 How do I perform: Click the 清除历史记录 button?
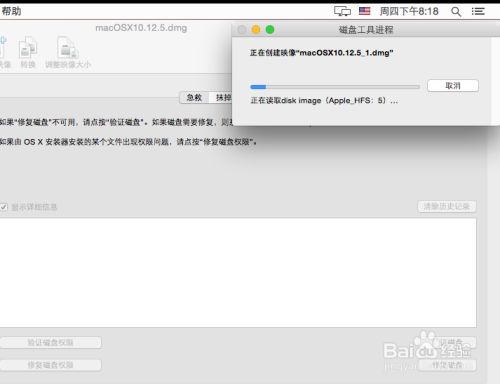447,206
